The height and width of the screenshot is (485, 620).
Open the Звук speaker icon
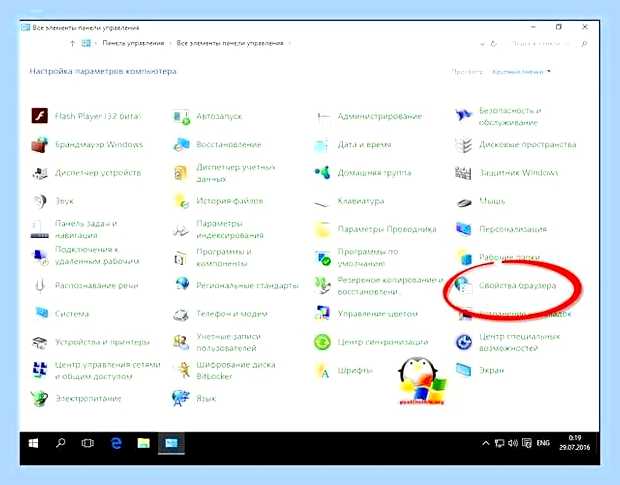click(40, 201)
